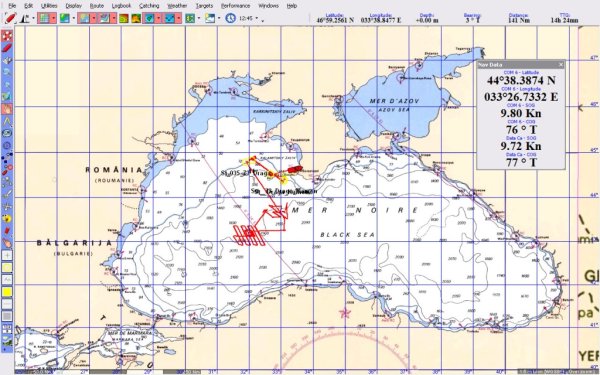
Task: Expand the picture layout dropdown arrow
Action: pyautogui.click(x=219, y=18)
